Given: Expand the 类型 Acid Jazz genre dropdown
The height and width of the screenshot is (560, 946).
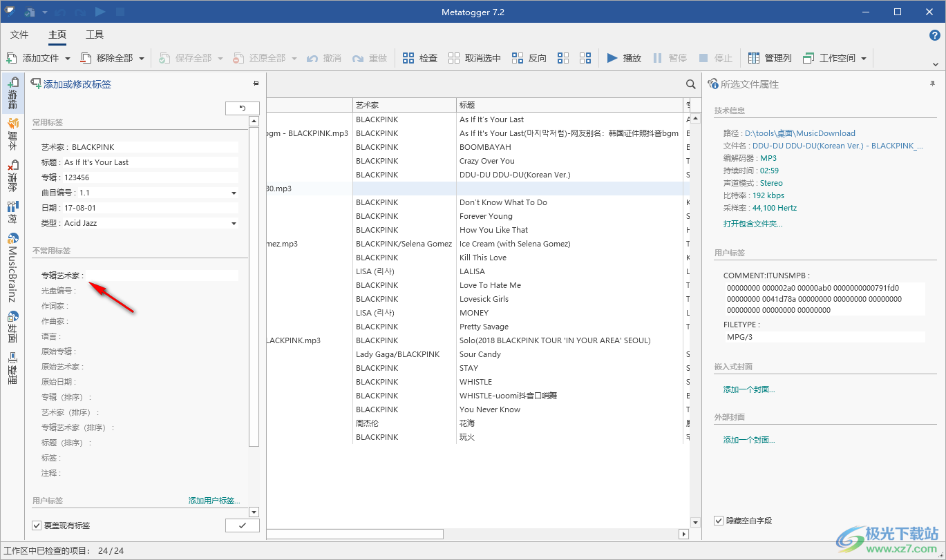Looking at the screenshot, I should coord(234,223).
